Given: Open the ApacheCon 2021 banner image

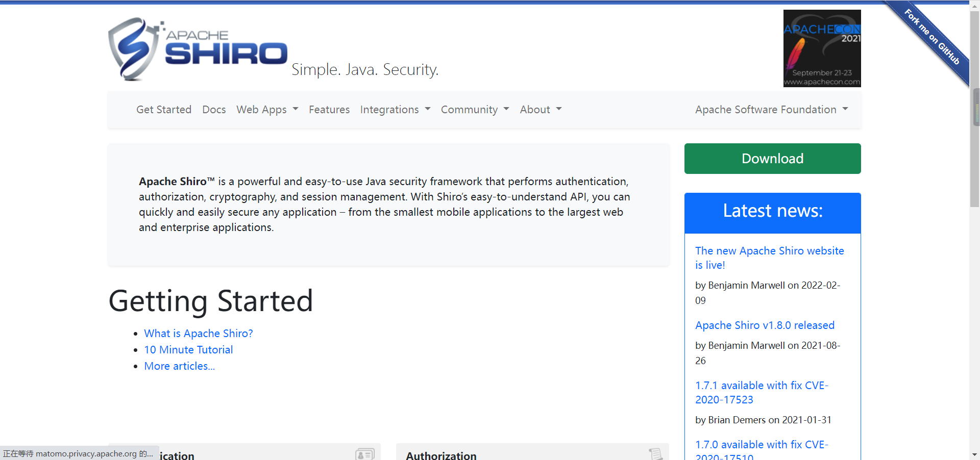Looking at the screenshot, I should [x=822, y=48].
